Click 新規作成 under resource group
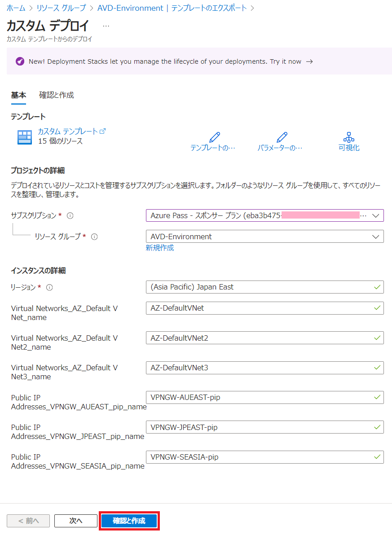The width and height of the screenshot is (392, 535). (160, 248)
